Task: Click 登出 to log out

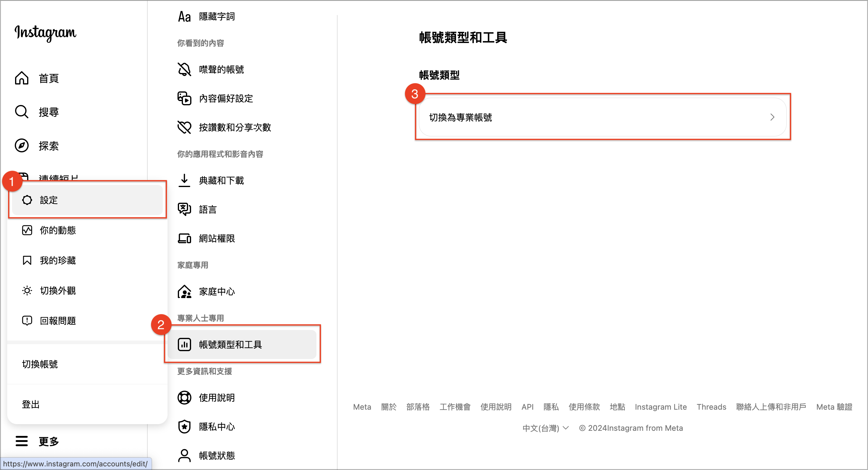Action: [88, 404]
